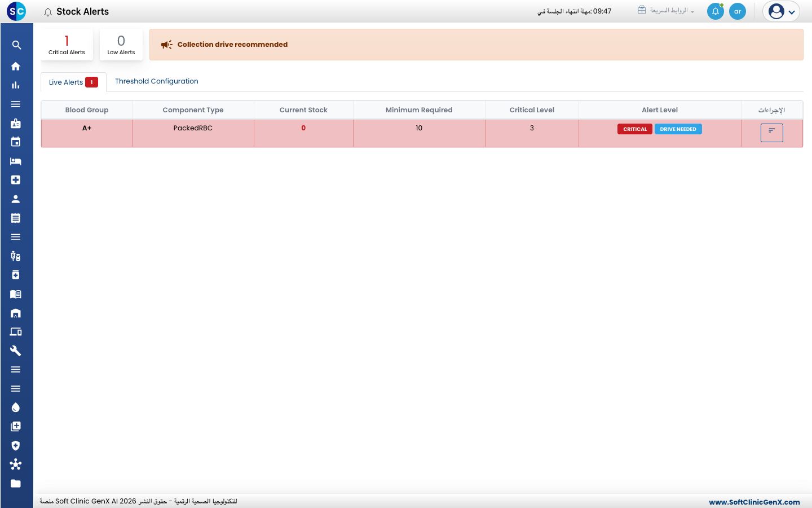The height and width of the screenshot is (508, 812).
Task: Click the medical cross box icon
Action: pyautogui.click(x=16, y=180)
